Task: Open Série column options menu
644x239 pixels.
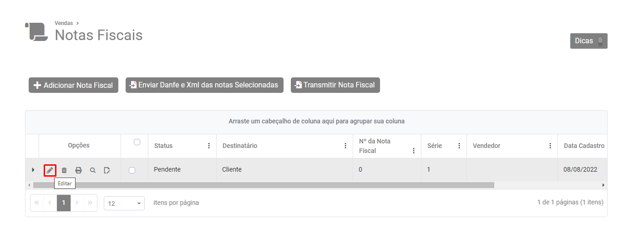Action: (459, 146)
